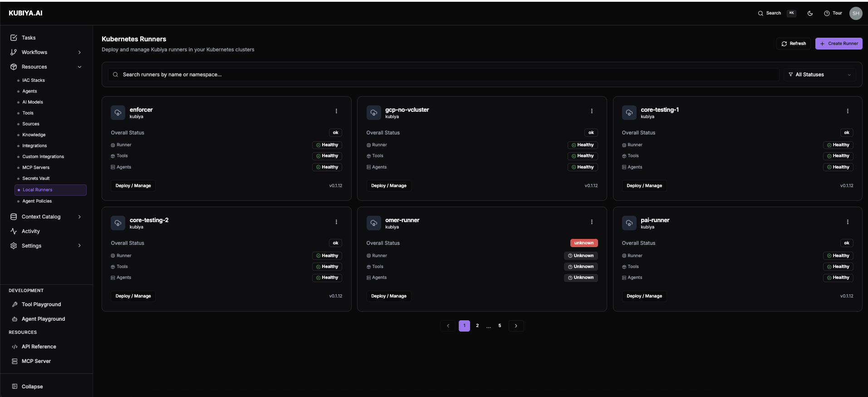Open the KUBIYA.AI home logo

(x=25, y=13)
